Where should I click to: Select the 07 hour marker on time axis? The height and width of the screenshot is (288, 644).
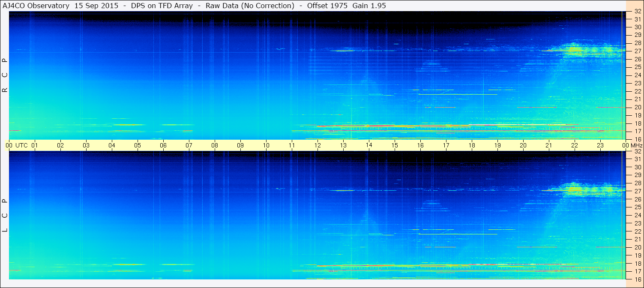click(x=189, y=145)
